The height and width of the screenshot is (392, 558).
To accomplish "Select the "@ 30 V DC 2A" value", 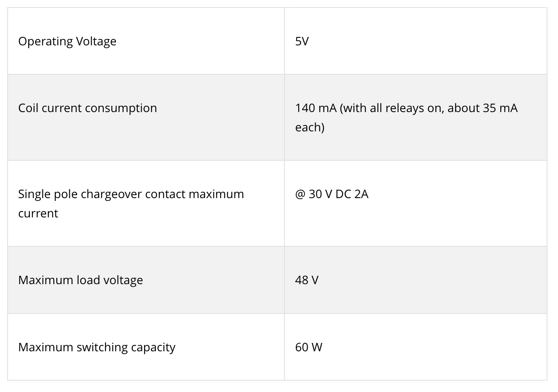I will (332, 194).
